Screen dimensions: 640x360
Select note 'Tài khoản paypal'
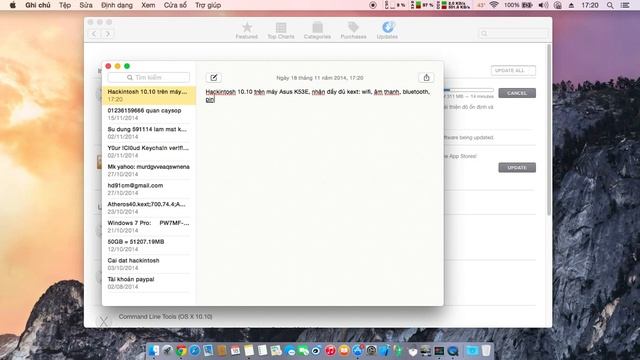[149, 283]
